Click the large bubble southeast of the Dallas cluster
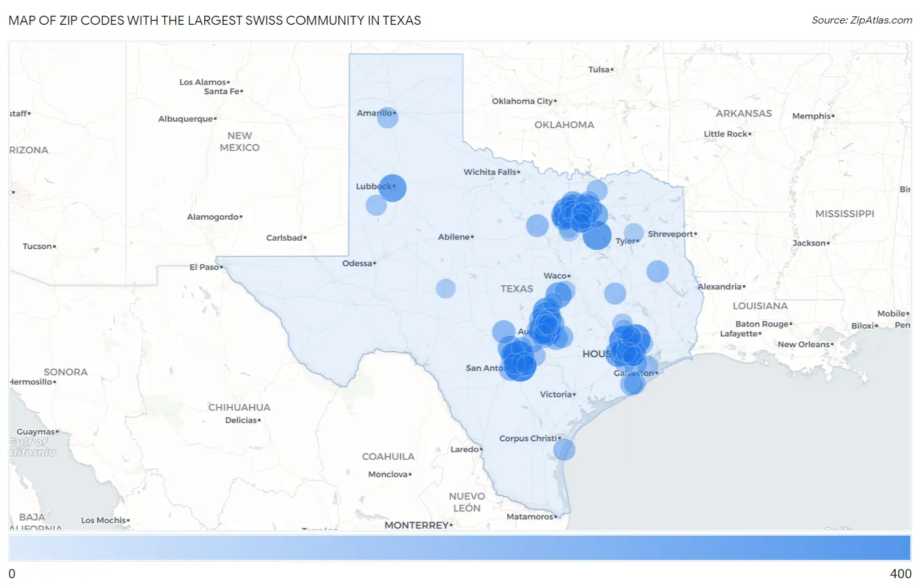The height and width of the screenshot is (588, 920). [x=597, y=235]
